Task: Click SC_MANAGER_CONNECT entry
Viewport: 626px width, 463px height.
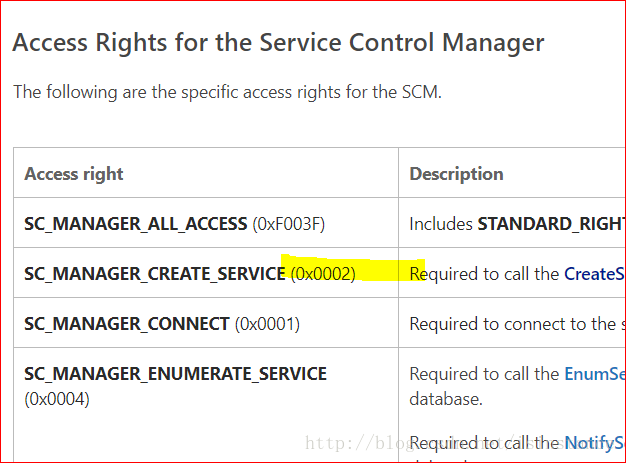Action: (x=127, y=324)
